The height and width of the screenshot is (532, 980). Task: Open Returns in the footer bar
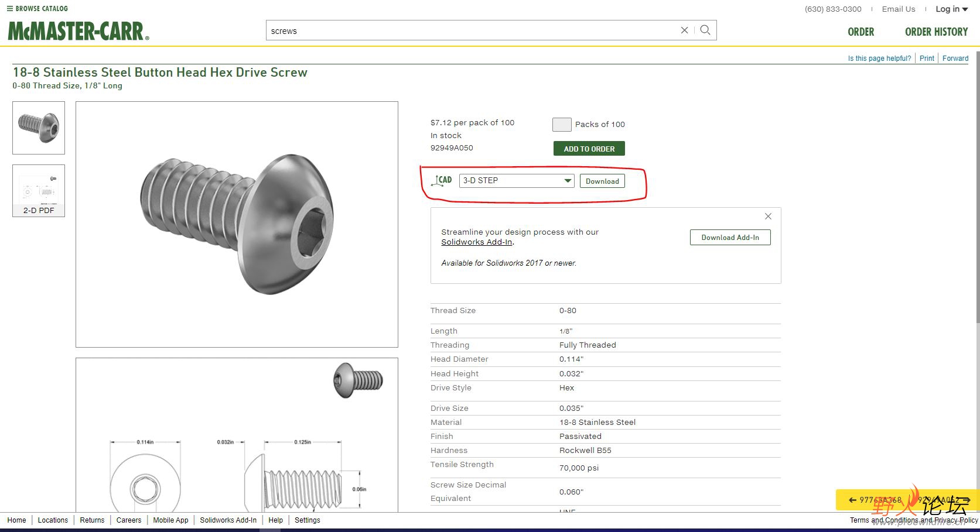[92, 520]
